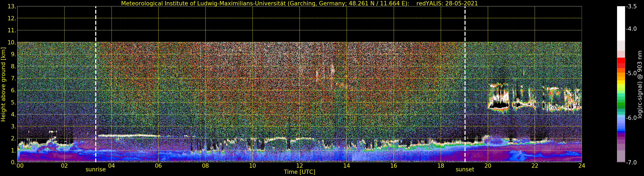The image size is (644, 176).
Task: Click the '02' time axis tick label
Action: 64,166
